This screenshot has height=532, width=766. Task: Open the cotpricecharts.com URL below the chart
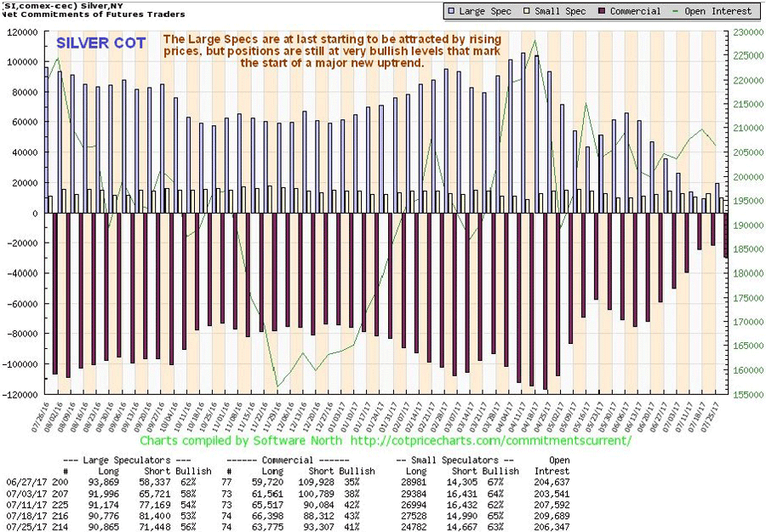pyautogui.click(x=490, y=441)
